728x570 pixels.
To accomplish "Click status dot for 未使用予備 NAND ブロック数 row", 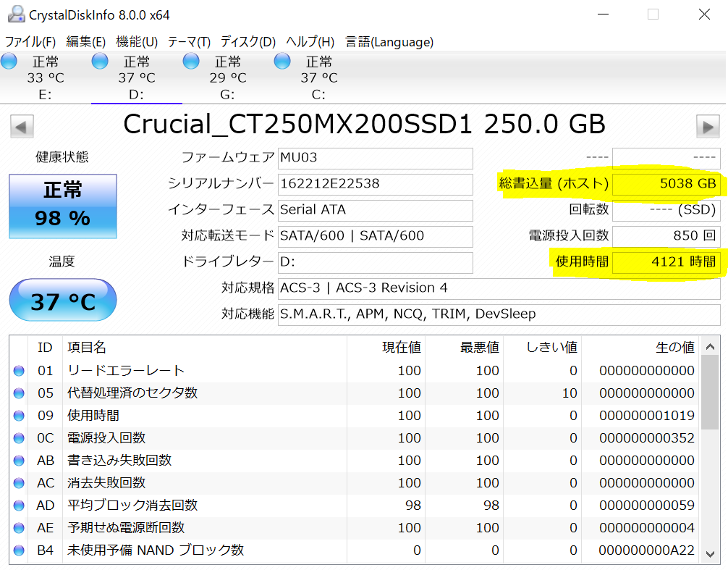I will (19, 550).
